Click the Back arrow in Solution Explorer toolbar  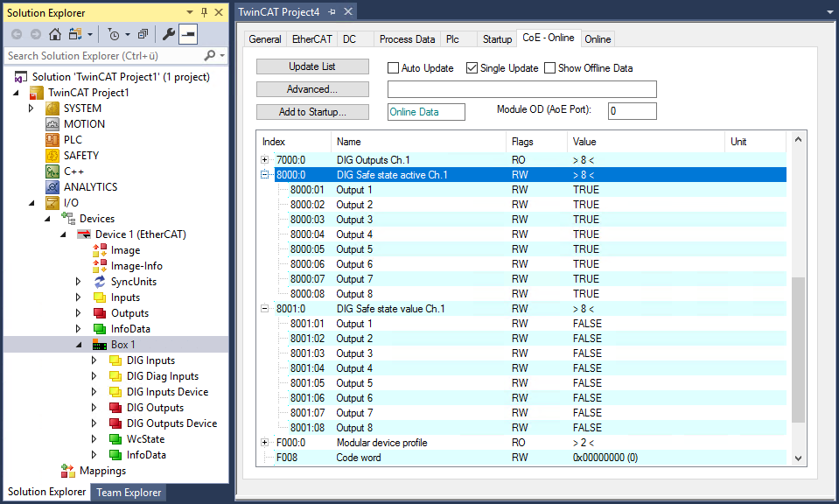pos(17,34)
